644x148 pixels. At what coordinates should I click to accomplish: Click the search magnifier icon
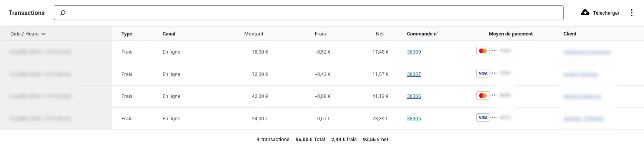[63, 13]
